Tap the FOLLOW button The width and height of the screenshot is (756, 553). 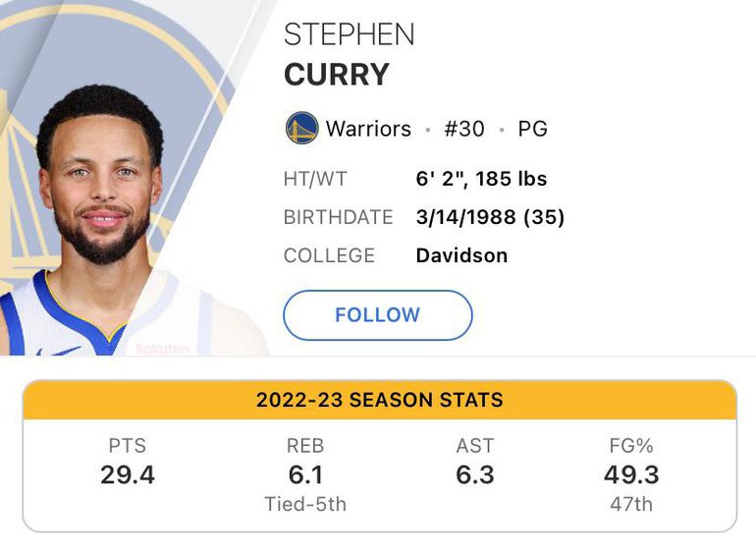(377, 315)
